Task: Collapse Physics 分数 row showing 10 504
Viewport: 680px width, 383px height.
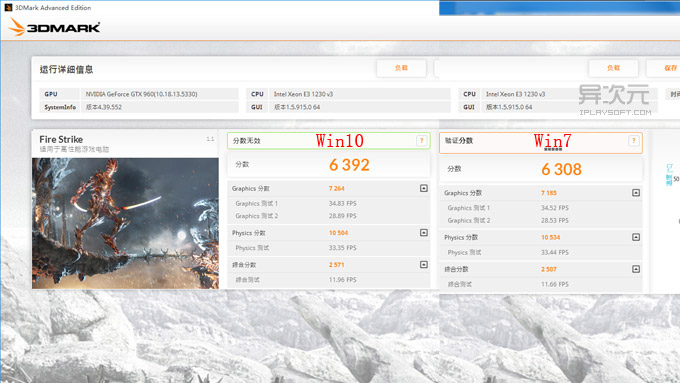Action: (424, 232)
